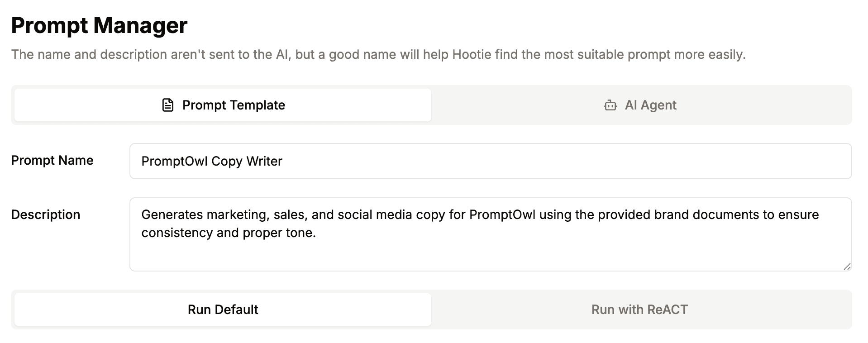868x343 pixels.
Task: Click the Description box resize handle
Action: coord(847,267)
